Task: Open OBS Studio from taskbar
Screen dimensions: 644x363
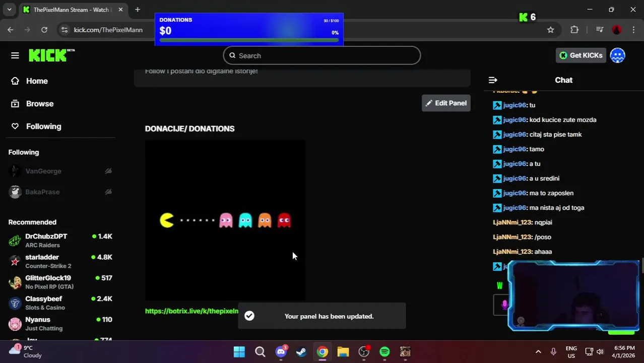Action: pyautogui.click(x=364, y=352)
